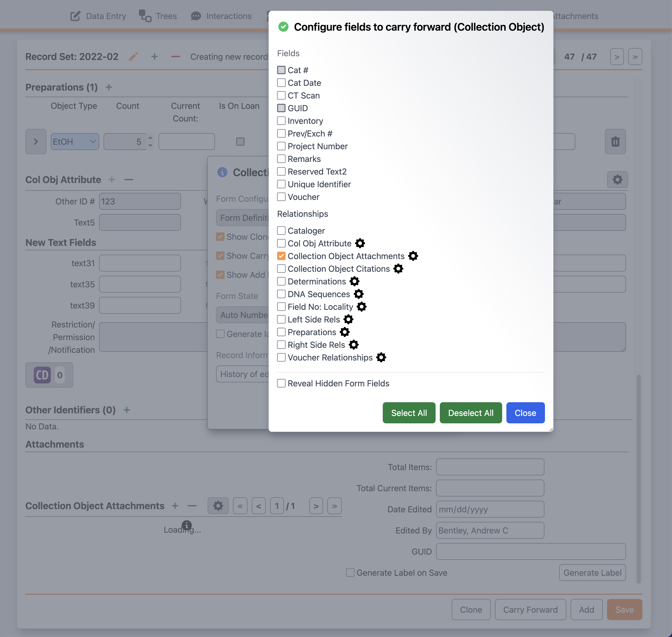
Task: Open form settings gear beside Col Obj Attribute
Action: (x=617, y=179)
